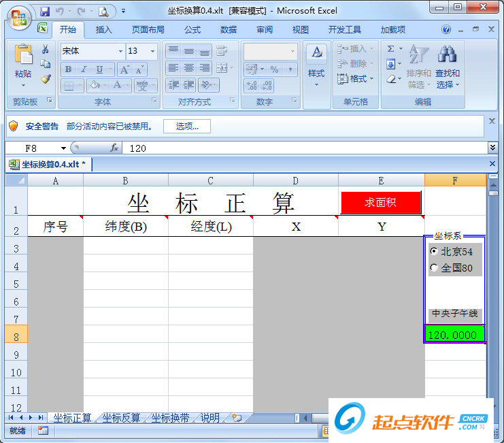Viewport: 504px width, 443px height.
Task: Toggle Wrap Text in alignment group
Action: (x=222, y=51)
